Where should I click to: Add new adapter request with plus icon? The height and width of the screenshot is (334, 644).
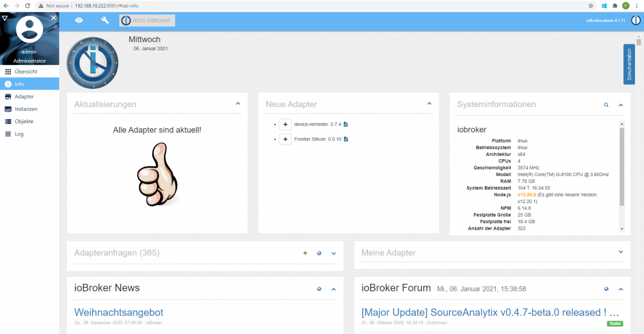click(305, 253)
